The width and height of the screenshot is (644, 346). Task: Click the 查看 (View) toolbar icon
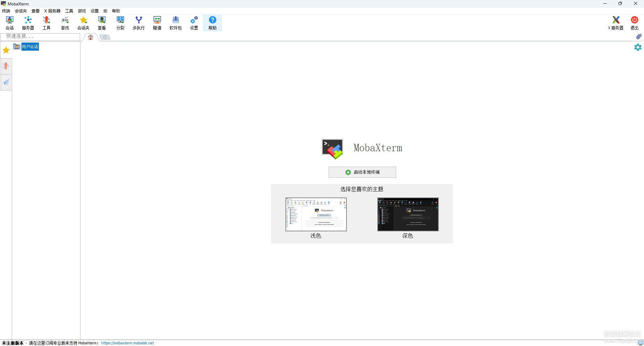(102, 23)
